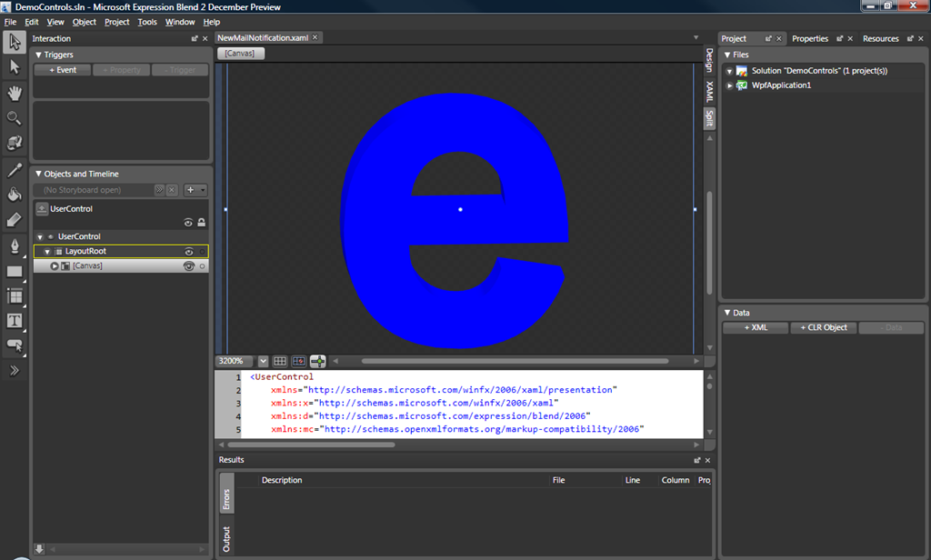Click the close storyboard X icon
Viewport: 931px width, 560px height.
point(172,190)
